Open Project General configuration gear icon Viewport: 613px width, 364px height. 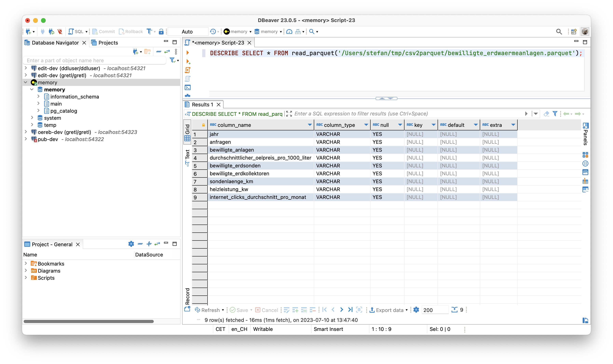coord(131,244)
